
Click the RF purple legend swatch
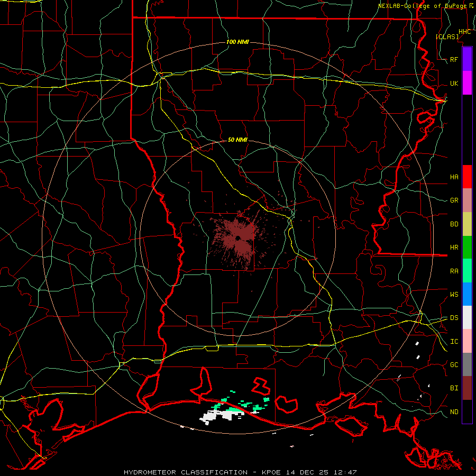tap(467, 59)
